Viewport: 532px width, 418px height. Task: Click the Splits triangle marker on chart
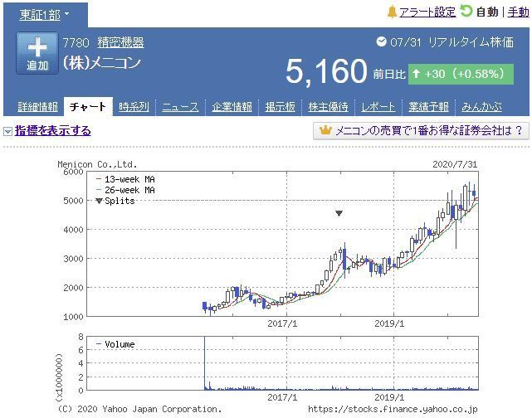pyautogui.click(x=339, y=213)
